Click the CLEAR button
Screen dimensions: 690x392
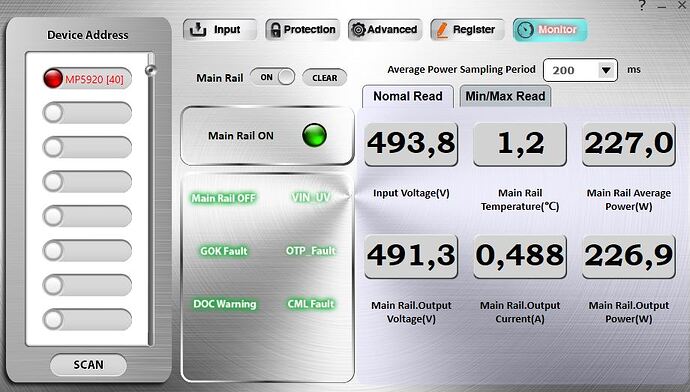pyautogui.click(x=324, y=78)
